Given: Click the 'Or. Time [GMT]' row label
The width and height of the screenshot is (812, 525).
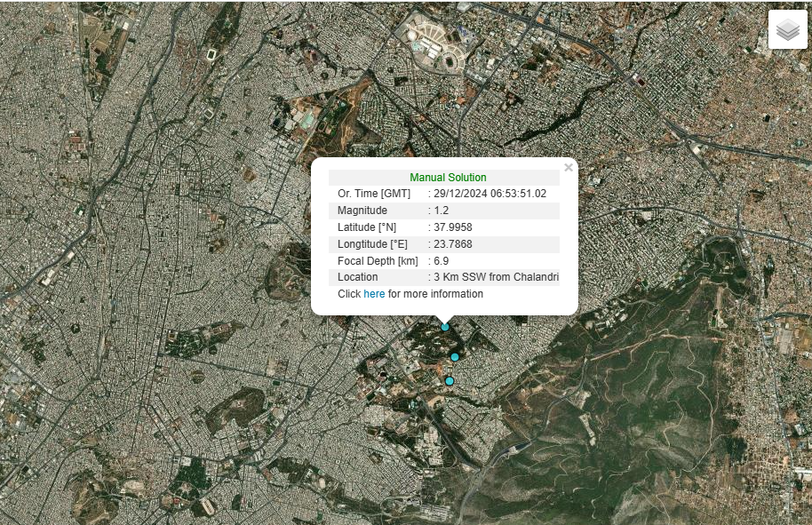Looking at the screenshot, I should click(374, 194).
